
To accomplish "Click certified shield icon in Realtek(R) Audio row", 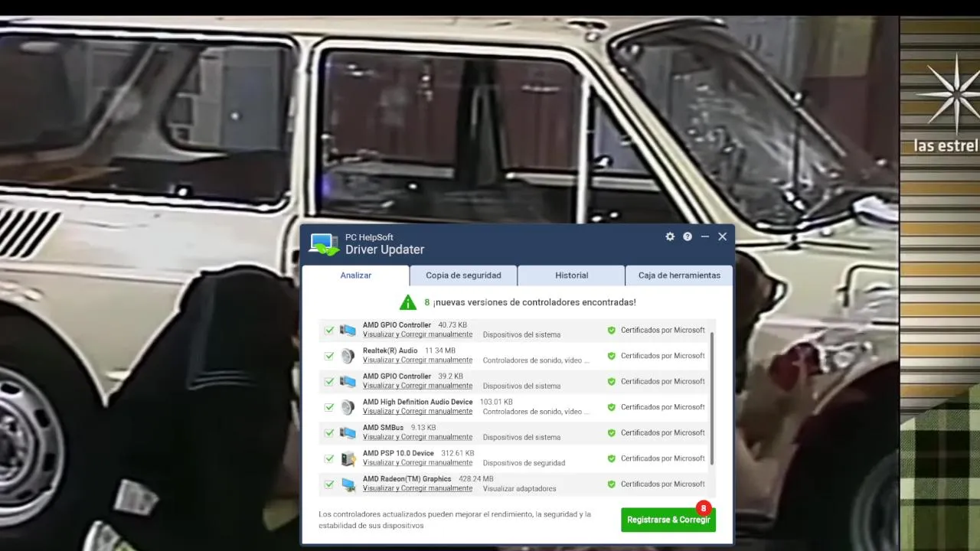I will click(x=611, y=356).
